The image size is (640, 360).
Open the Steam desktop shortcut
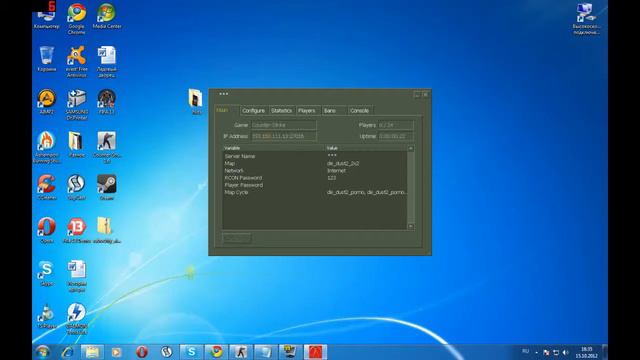pyautogui.click(x=107, y=187)
